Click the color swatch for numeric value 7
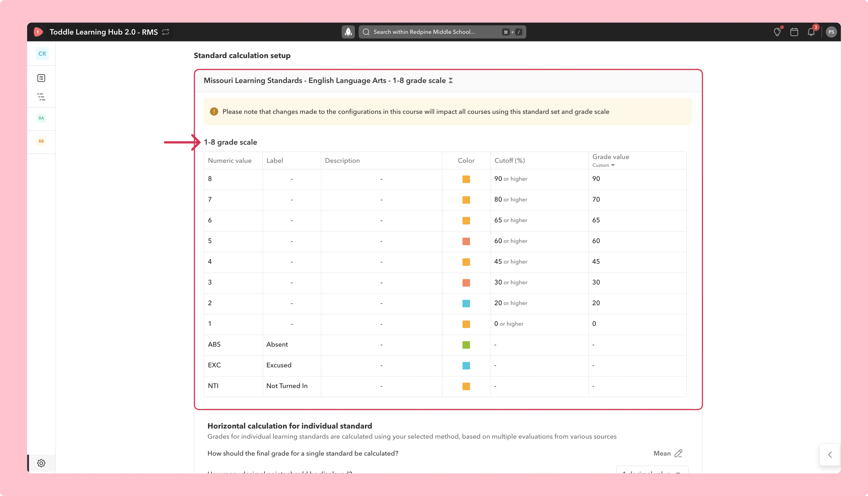 (x=466, y=200)
